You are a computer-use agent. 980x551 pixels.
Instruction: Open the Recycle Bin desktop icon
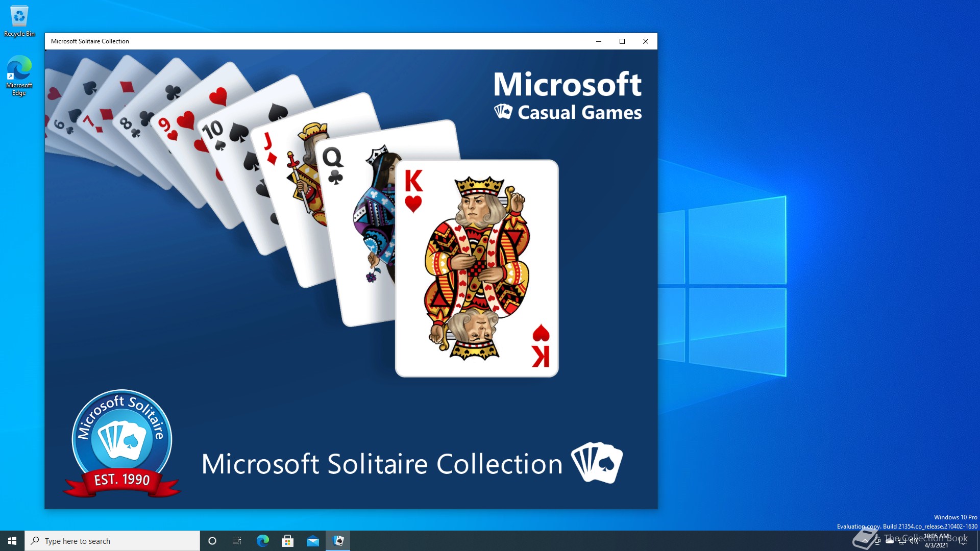(x=19, y=21)
